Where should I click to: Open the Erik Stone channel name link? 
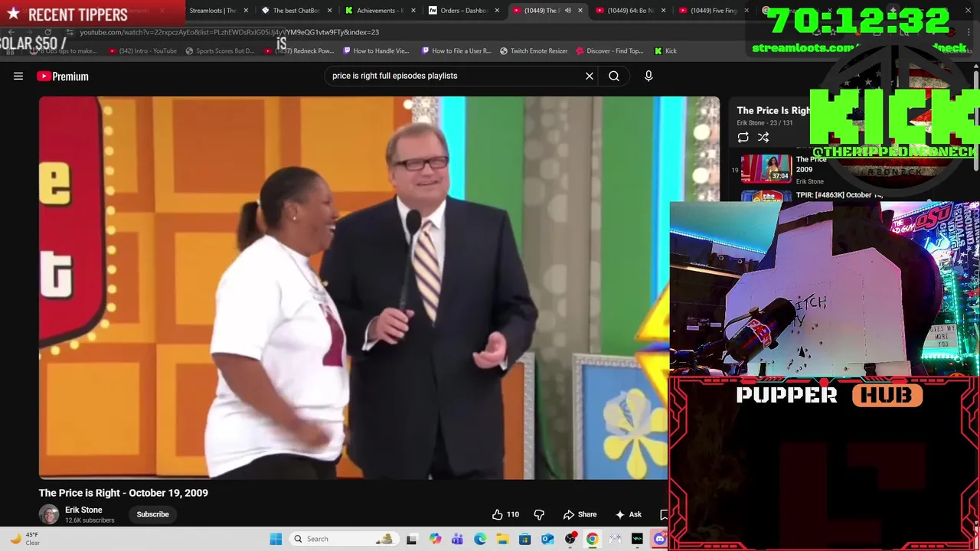[83, 510]
